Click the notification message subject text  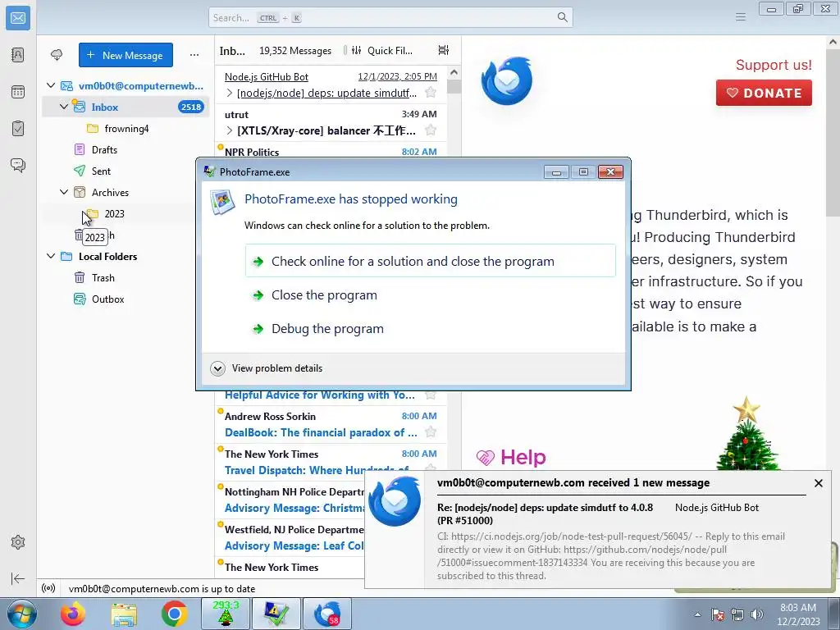click(x=545, y=514)
